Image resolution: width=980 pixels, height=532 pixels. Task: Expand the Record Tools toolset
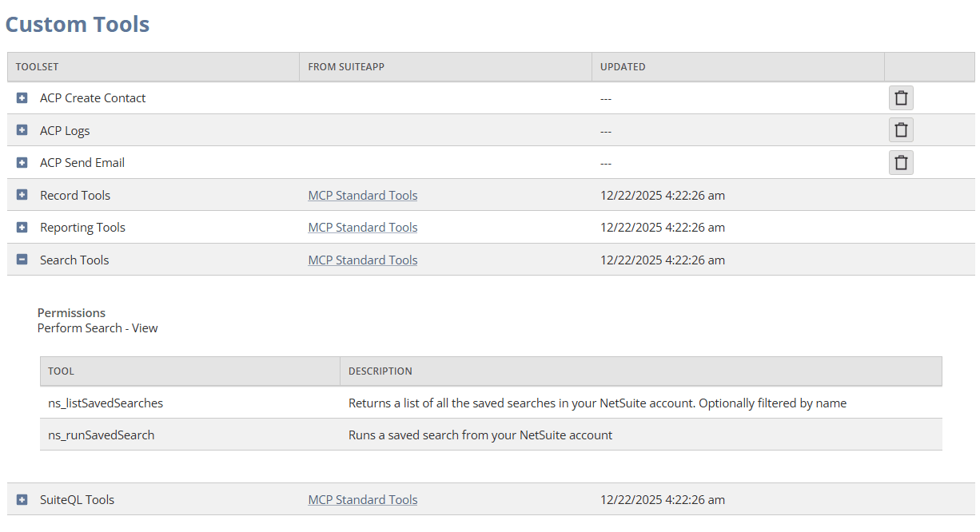tap(22, 195)
